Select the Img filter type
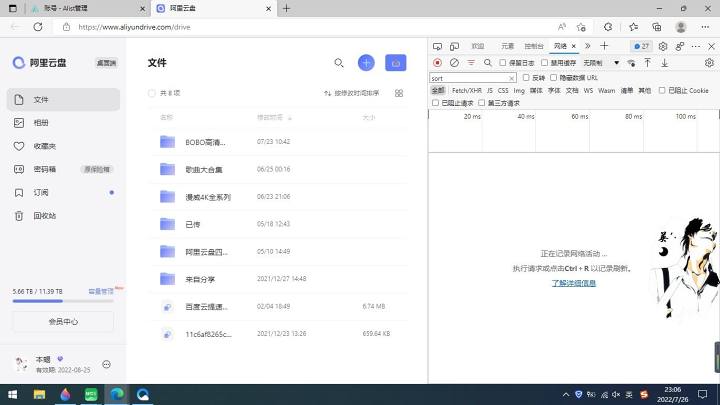The image size is (720, 405). coord(519,90)
